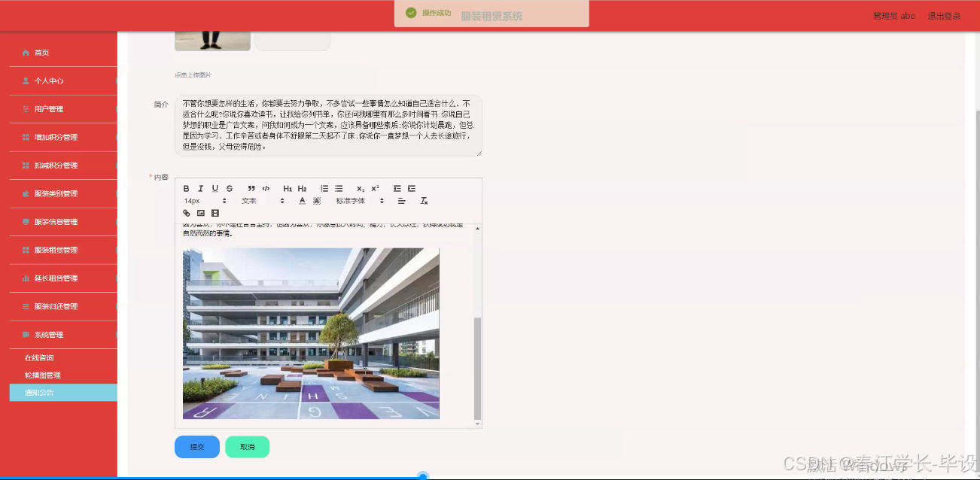The image size is (980, 480).
Task: Create an ordered numbered list
Action: (x=324, y=189)
